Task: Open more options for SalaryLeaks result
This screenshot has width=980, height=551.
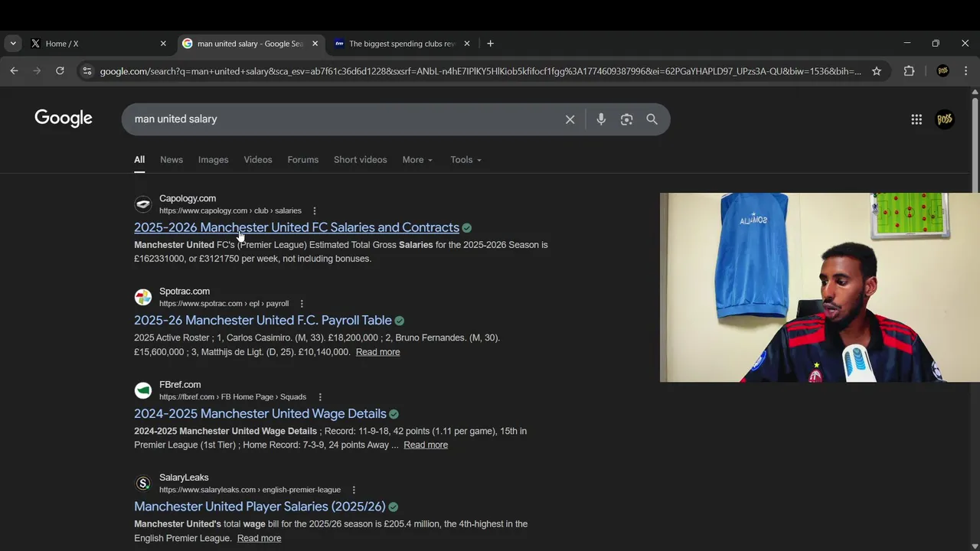Action: [354, 490]
